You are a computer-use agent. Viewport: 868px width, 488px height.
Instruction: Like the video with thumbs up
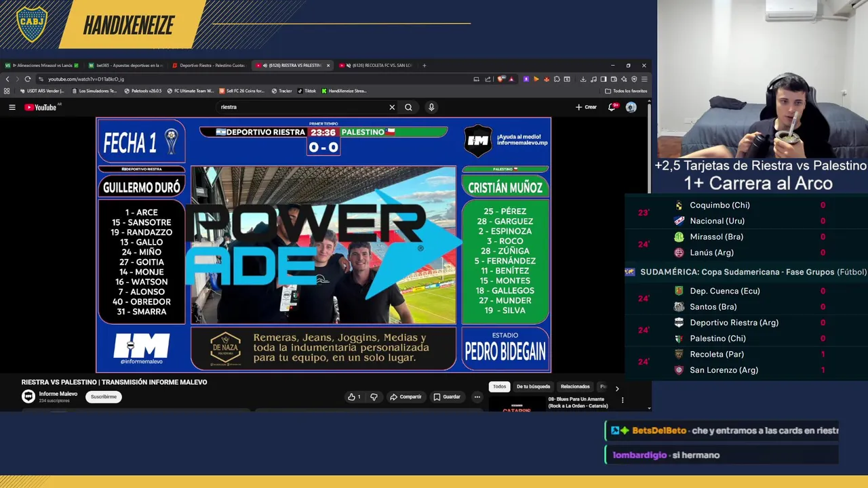tap(355, 397)
